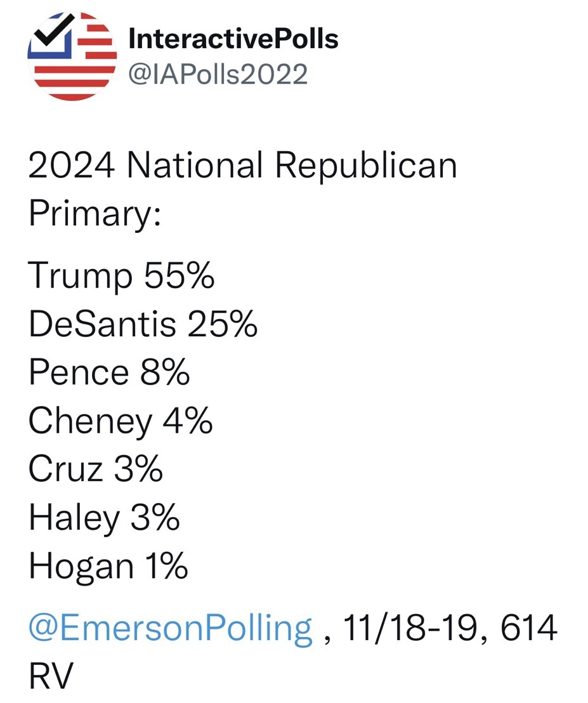This screenshot has width=588, height=703.
Task: Select the DeSantis 25% result line
Action: (143, 324)
